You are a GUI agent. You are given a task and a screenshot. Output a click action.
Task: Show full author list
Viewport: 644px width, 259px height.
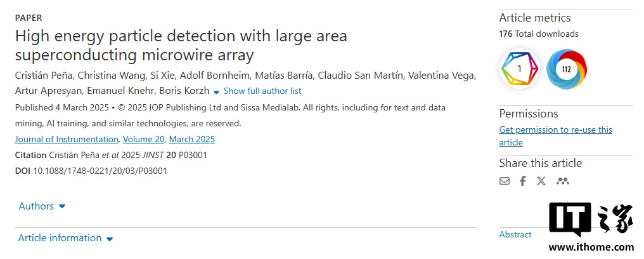262,91
